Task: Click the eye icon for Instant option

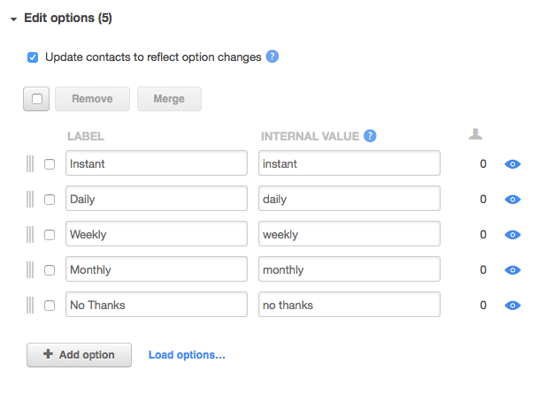Action: [512, 164]
